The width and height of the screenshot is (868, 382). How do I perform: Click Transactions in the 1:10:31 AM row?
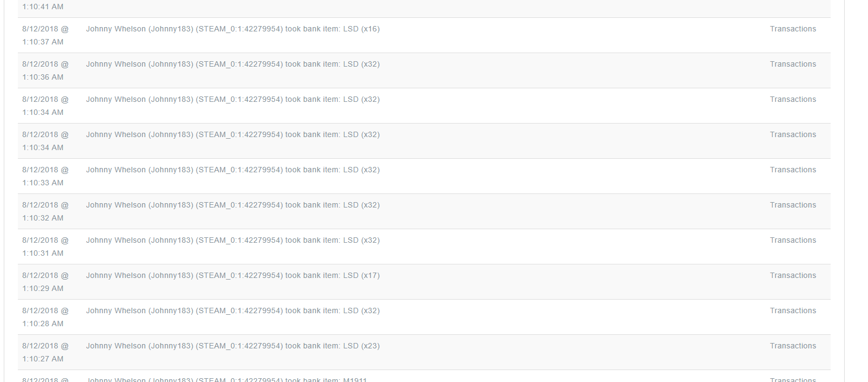[793, 241]
